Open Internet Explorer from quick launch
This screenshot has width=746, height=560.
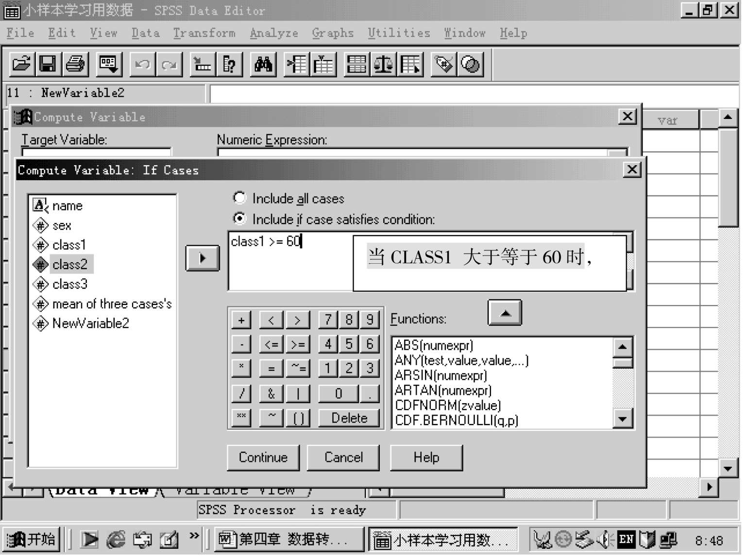116,540
